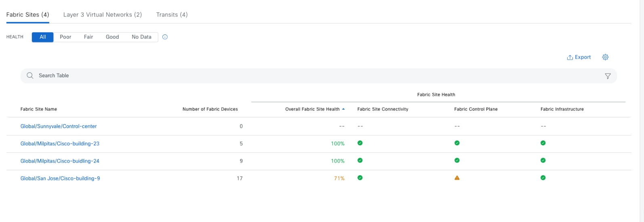
Task: Click Cisco-building-9 Fabric Infrastructure green check
Action: 543,178
